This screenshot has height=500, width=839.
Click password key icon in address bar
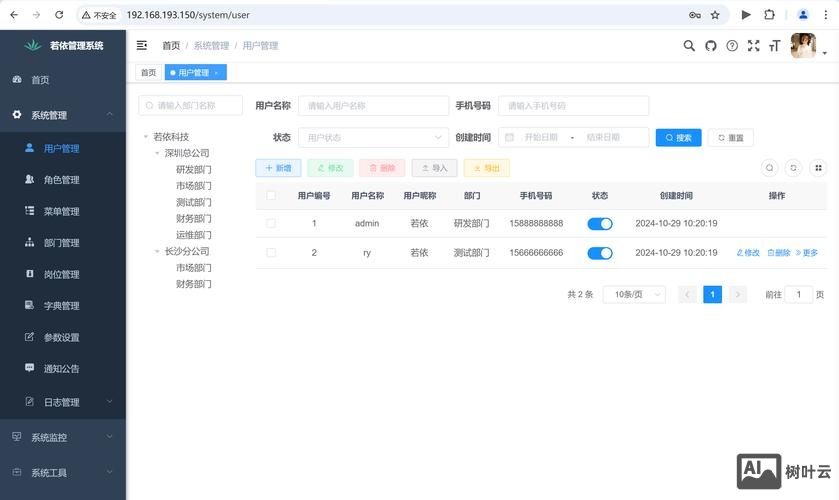[695, 15]
